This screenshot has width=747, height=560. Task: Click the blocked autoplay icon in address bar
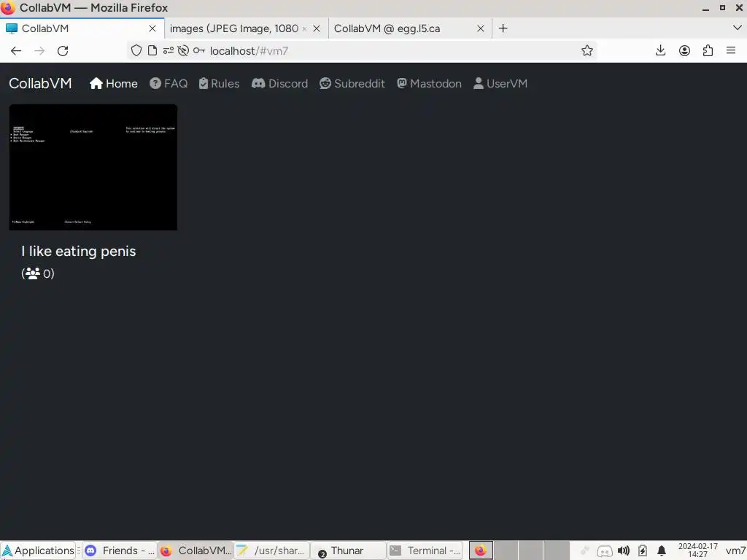(x=183, y=50)
